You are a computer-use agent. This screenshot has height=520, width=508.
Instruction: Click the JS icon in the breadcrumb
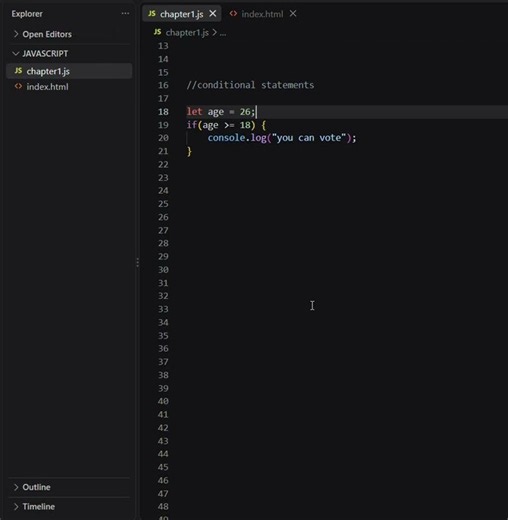[x=158, y=32]
